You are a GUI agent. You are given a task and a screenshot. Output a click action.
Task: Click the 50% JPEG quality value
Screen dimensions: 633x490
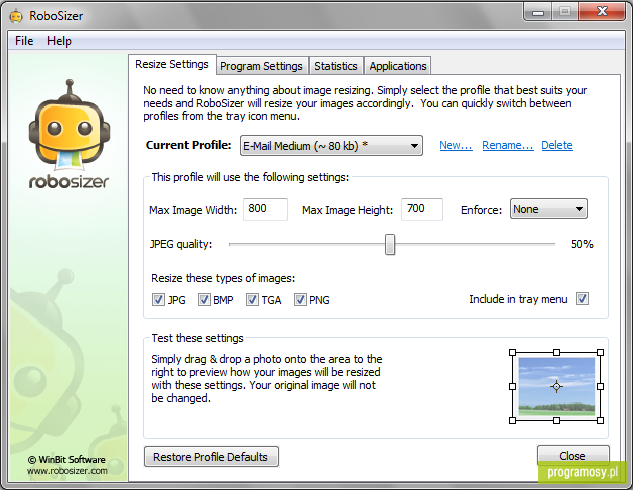pyautogui.click(x=582, y=244)
